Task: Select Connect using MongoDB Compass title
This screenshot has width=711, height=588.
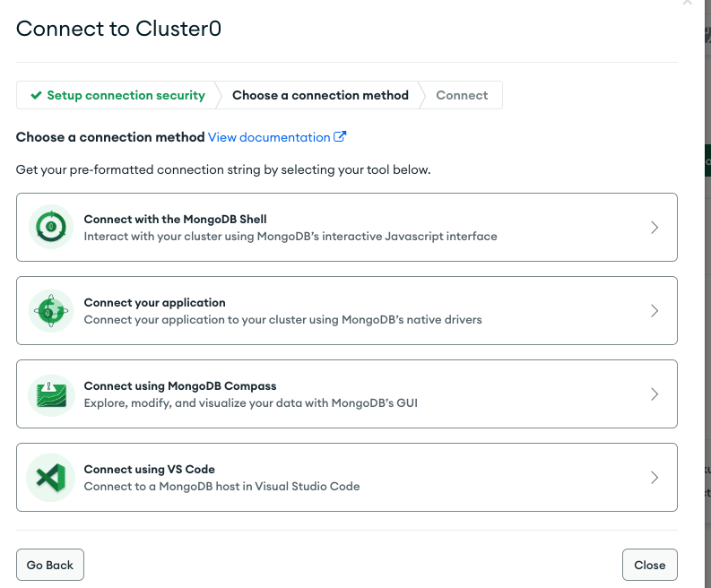Action: (180, 385)
